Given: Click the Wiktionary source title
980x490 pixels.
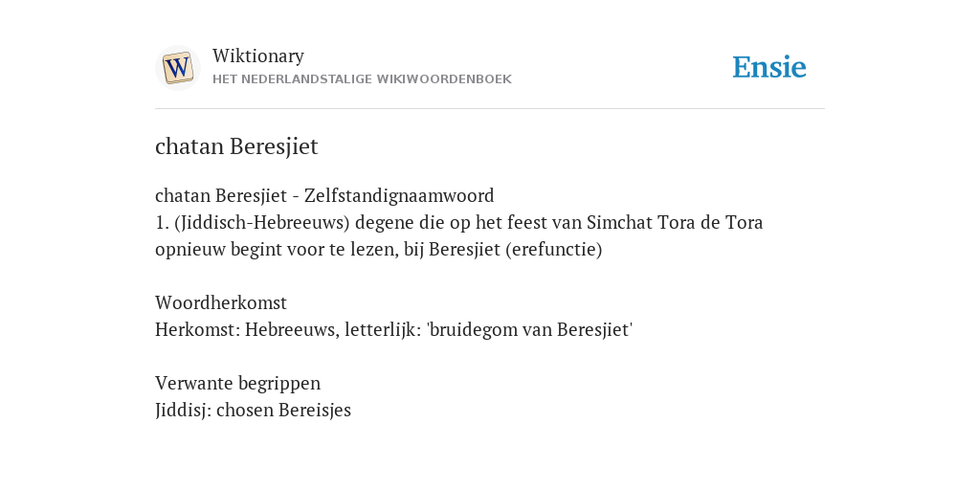Looking at the screenshot, I should coord(258,56).
